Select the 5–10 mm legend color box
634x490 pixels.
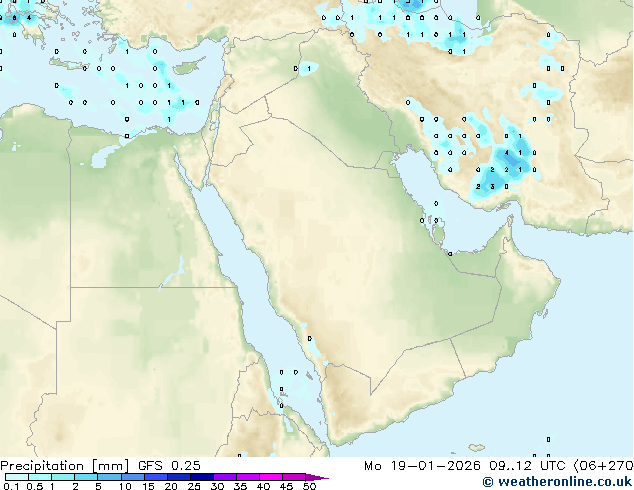point(109,477)
